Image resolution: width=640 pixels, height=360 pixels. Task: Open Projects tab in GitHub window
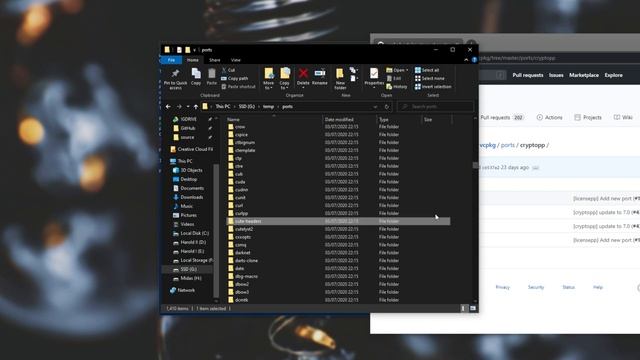(588, 118)
